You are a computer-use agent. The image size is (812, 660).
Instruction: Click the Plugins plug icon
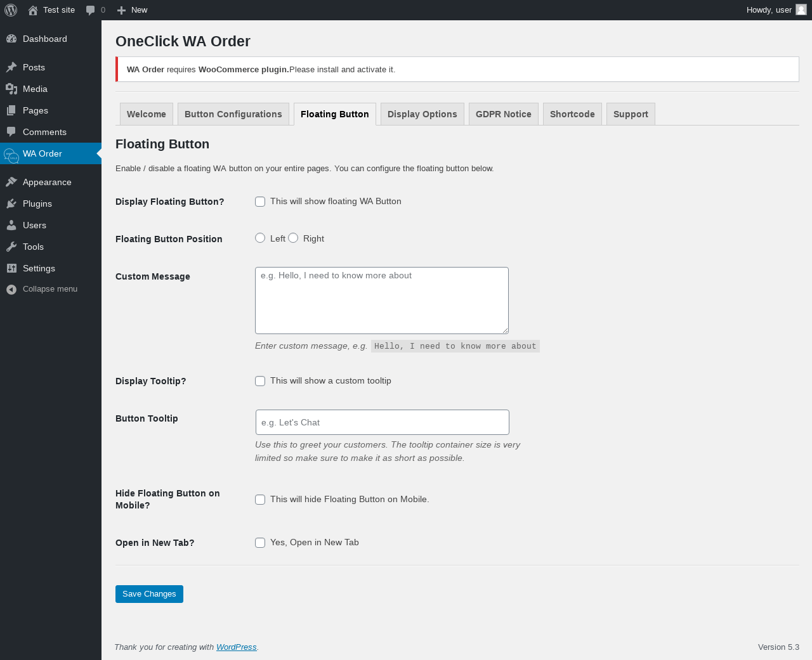pyautogui.click(x=11, y=204)
